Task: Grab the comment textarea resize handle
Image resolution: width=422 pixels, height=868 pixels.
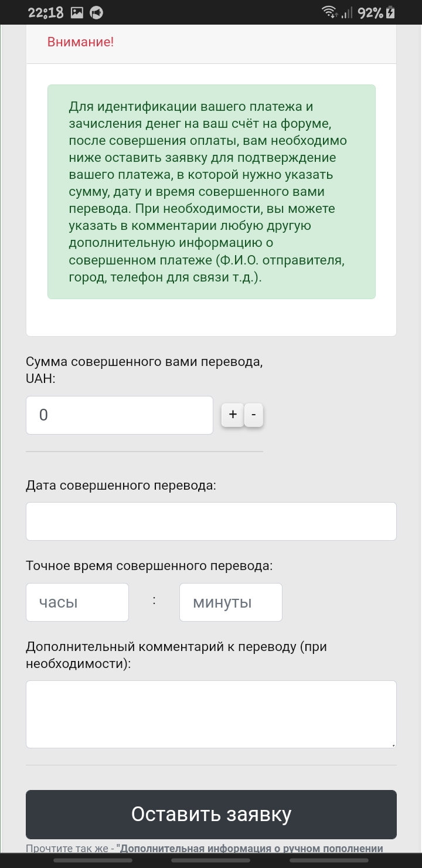Action: click(393, 744)
